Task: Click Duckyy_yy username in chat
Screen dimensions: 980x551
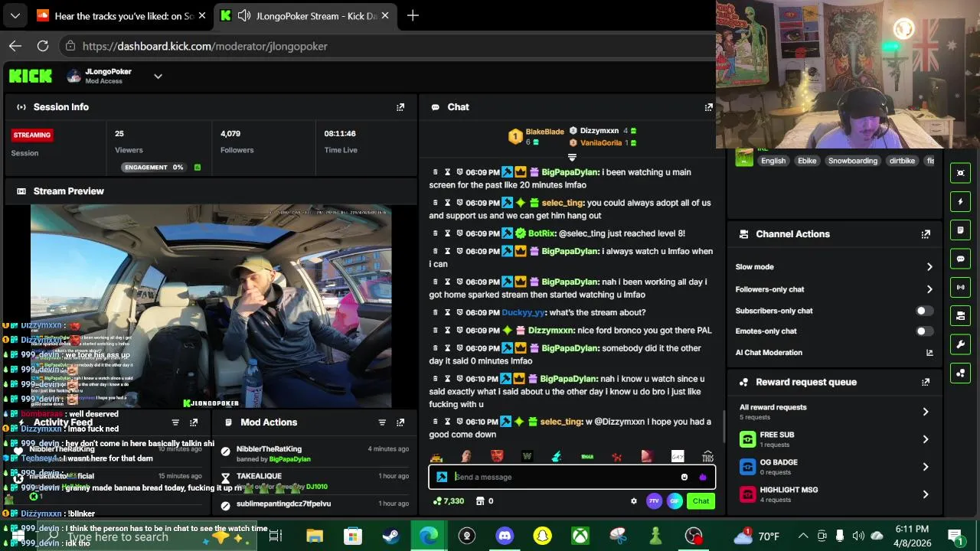Action: (x=523, y=312)
